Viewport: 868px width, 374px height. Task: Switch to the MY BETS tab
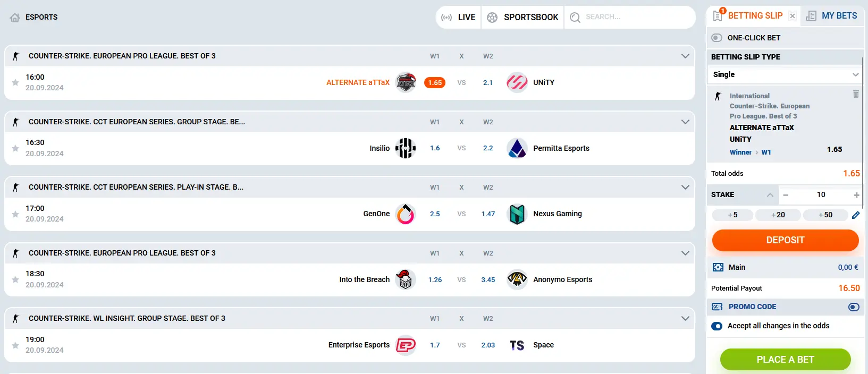pyautogui.click(x=832, y=15)
